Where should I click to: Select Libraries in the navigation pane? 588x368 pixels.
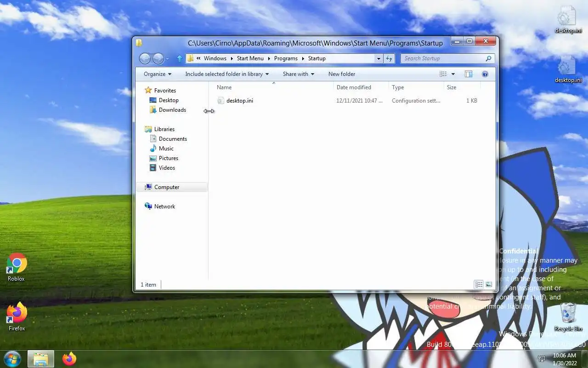[x=164, y=129]
